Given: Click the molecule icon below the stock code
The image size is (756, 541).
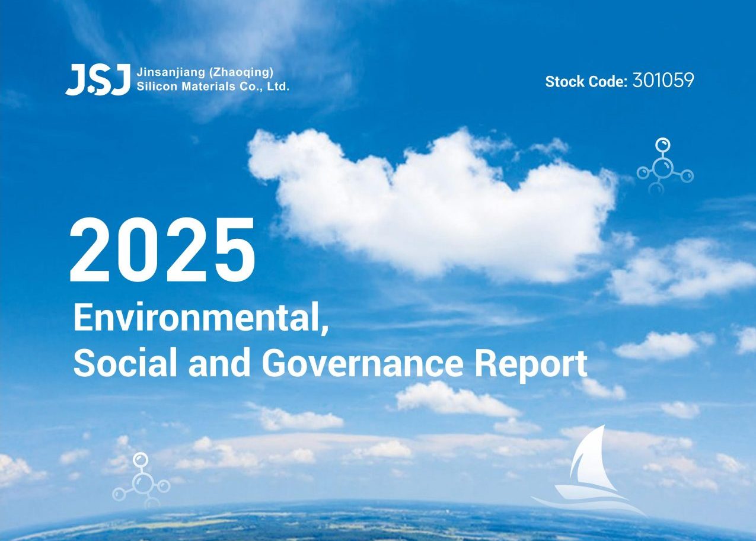Looking at the screenshot, I should 665,167.
